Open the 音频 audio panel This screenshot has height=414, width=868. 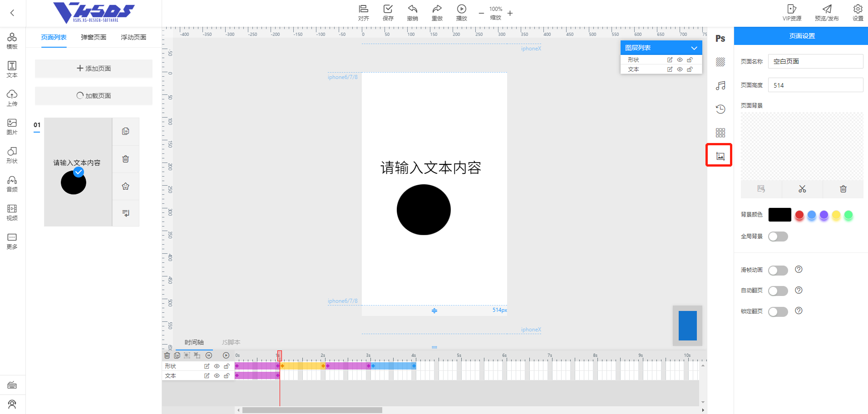coord(12,184)
